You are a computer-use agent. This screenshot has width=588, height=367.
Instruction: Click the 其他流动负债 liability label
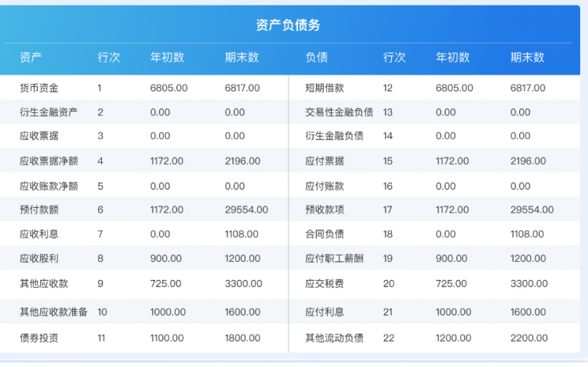(x=334, y=338)
